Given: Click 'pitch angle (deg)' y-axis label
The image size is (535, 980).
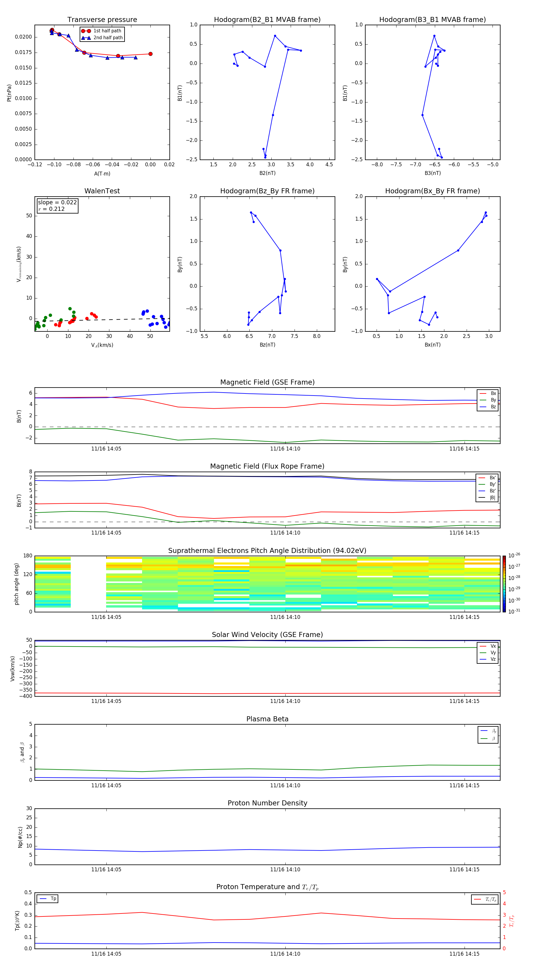Looking at the screenshot, I should tap(16, 584).
